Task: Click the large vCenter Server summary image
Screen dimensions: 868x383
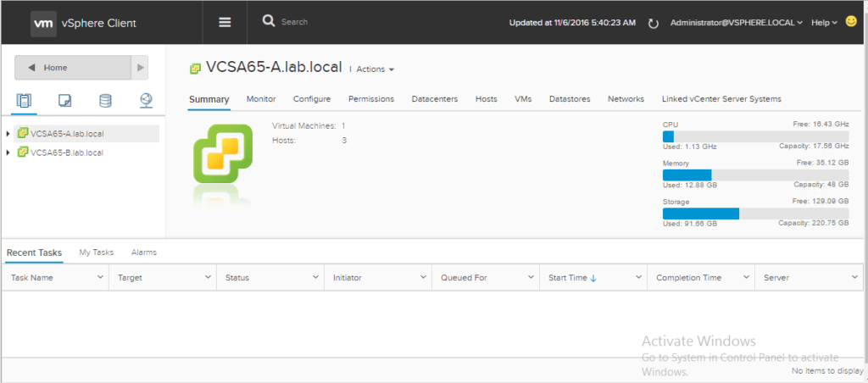Action: coord(223,154)
